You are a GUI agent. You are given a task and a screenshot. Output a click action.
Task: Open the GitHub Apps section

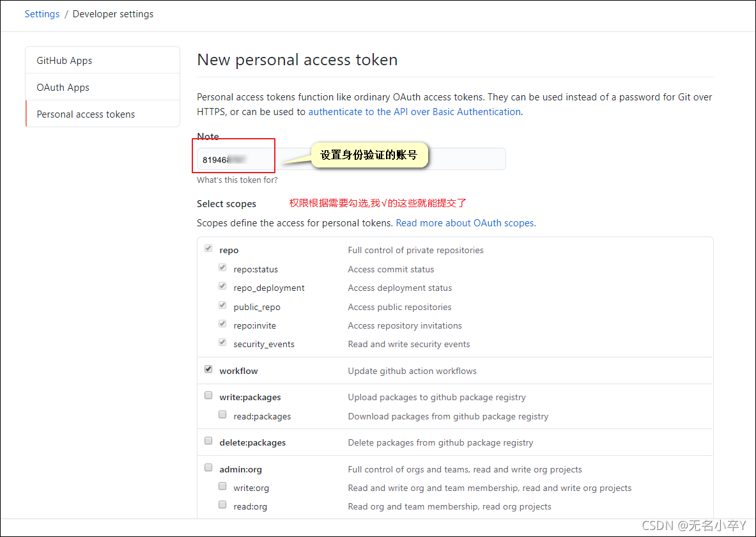64,59
